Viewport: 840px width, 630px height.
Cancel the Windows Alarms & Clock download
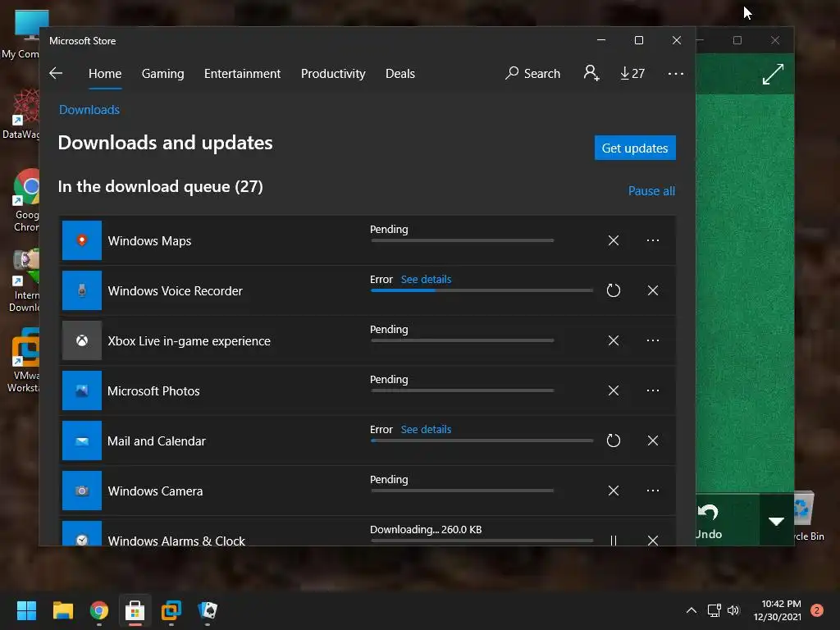pyautogui.click(x=652, y=540)
